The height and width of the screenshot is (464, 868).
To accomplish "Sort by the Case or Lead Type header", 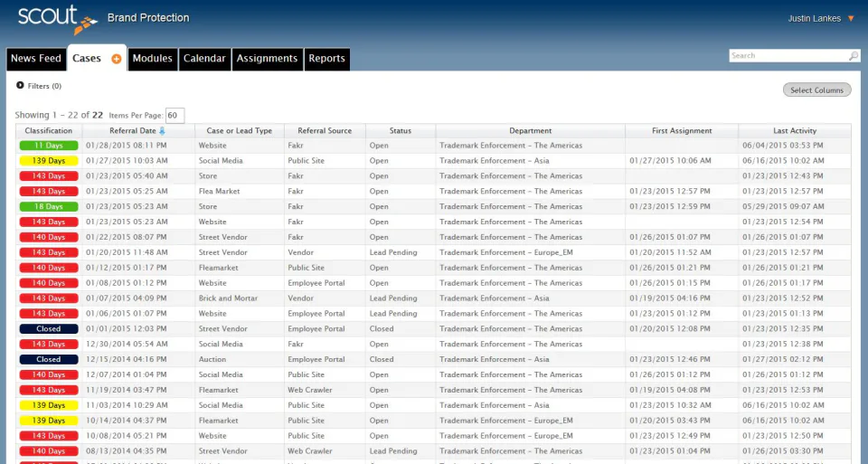I will click(x=239, y=130).
